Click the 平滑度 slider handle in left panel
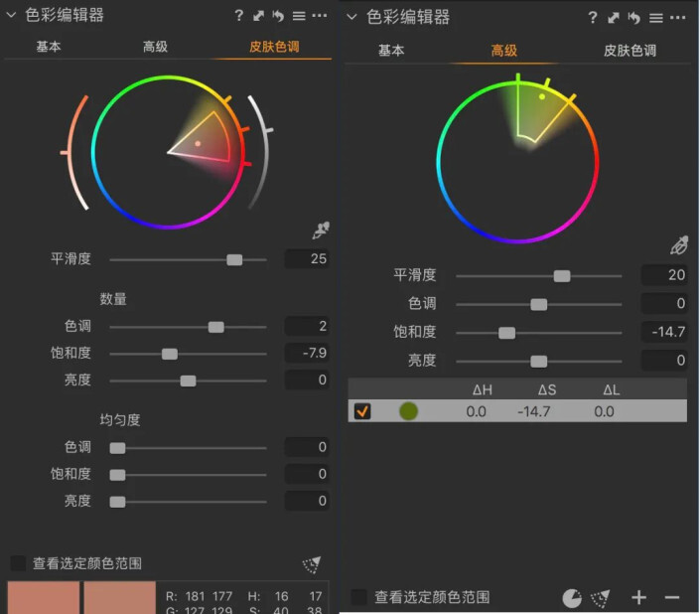The image size is (700, 614). point(234,259)
